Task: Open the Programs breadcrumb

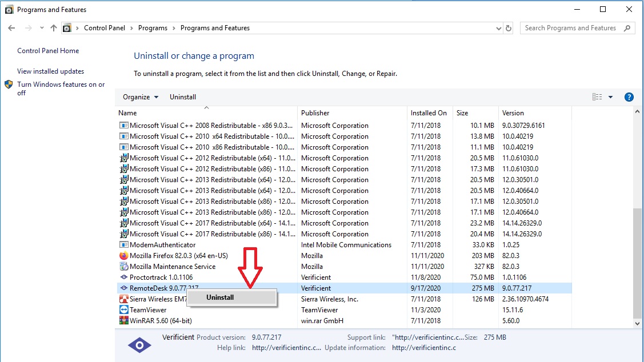Action: click(153, 28)
